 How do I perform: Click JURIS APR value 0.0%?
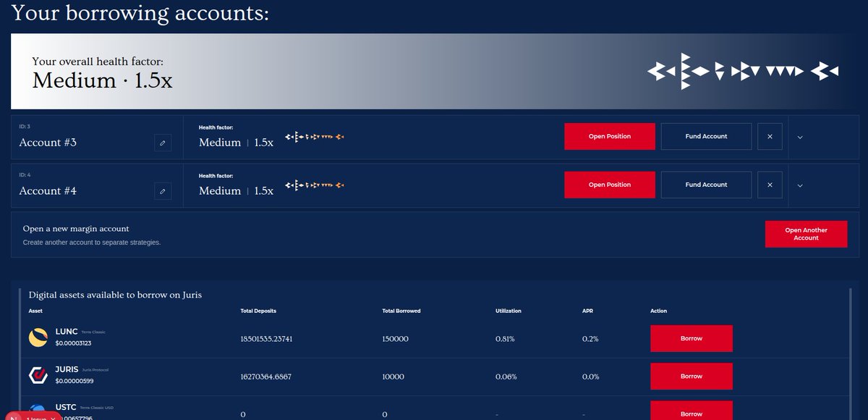(591, 377)
